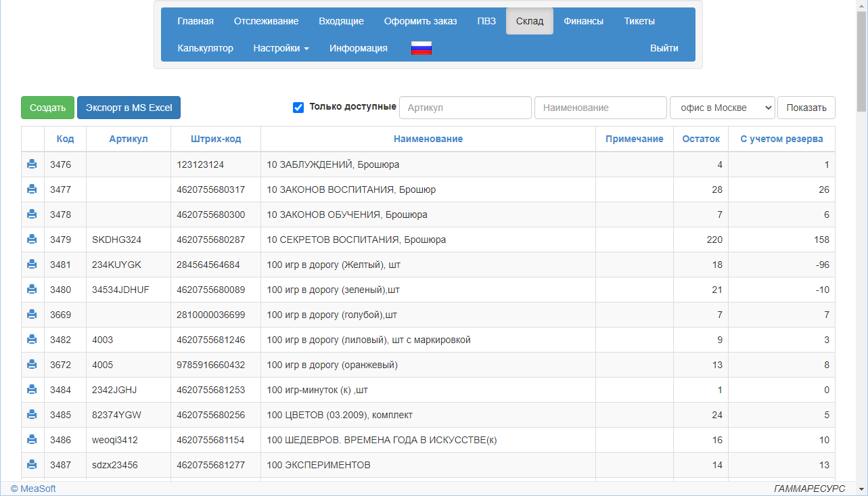Open the Информация menu item
The height and width of the screenshot is (496, 868).
tap(359, 48)
